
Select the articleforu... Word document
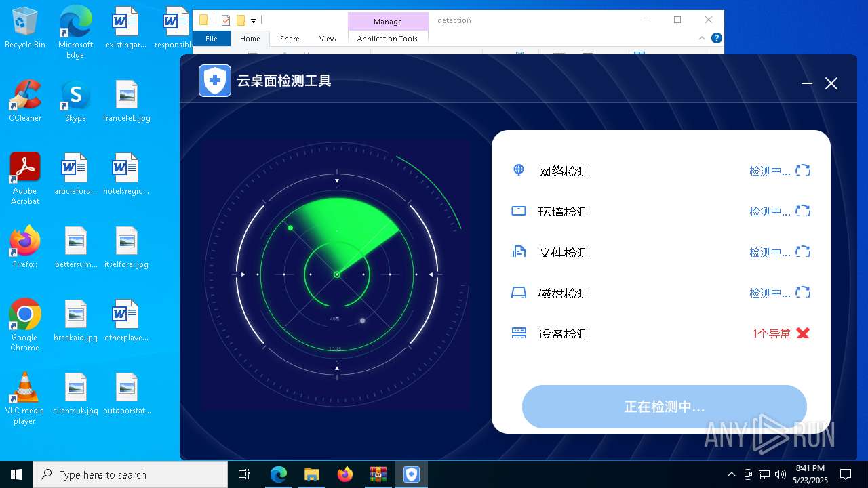(75, 174)
